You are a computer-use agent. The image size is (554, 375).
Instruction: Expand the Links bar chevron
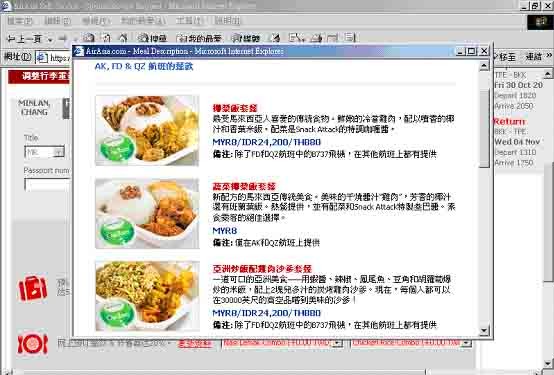[x=549, y=56]
